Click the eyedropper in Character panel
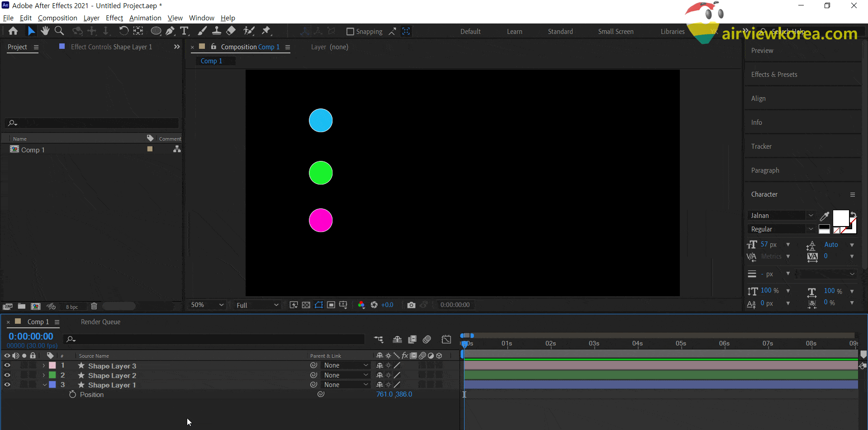Image resolution: width=868 pixels, height=430 pixels. (x=825, y=216)
